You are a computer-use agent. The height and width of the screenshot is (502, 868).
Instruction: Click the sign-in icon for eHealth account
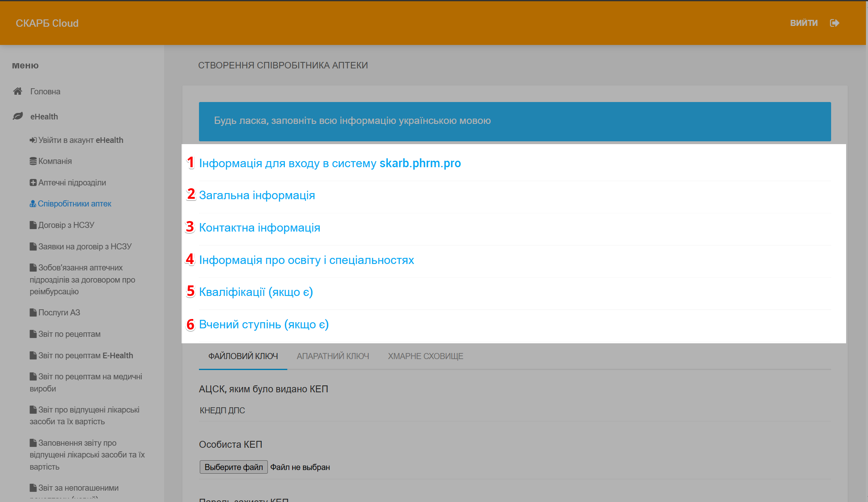(x=33, y=140)
